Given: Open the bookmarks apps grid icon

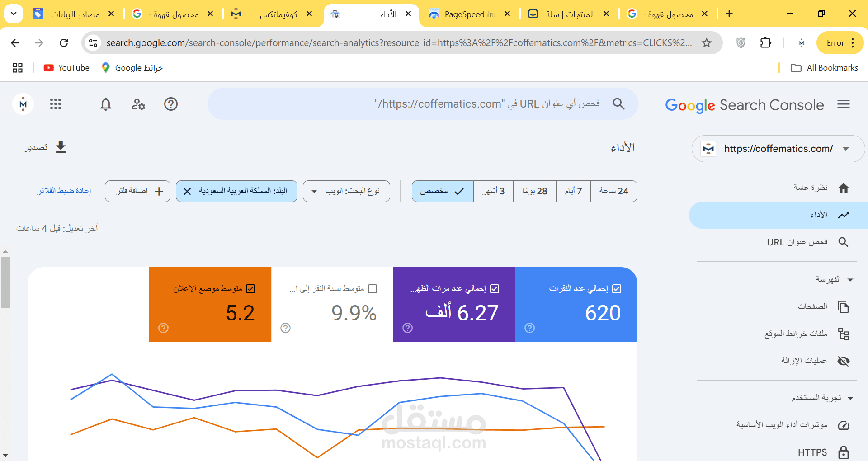Looking at the screenshot, I should [18, 68].
